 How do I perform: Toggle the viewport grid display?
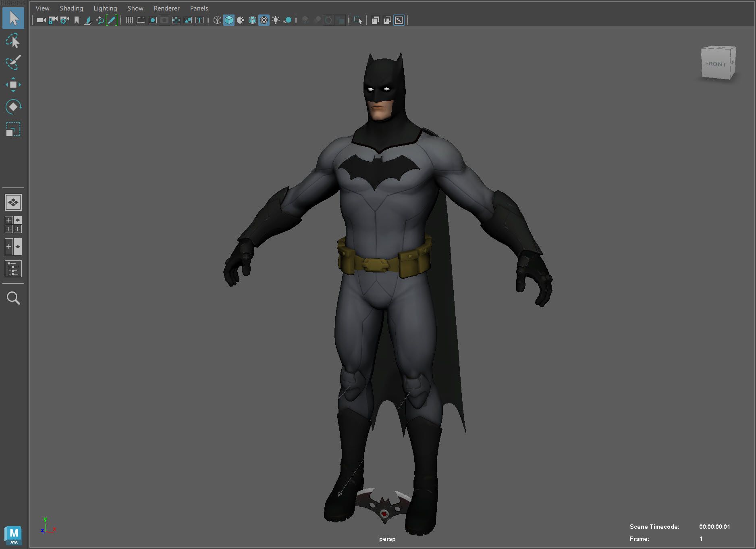click(x=129, y=20)
